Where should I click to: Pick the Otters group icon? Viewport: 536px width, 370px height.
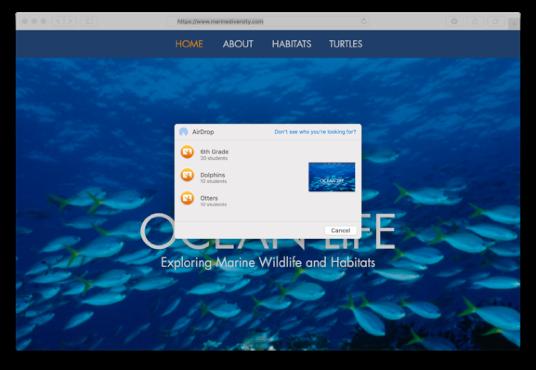point(187,198)
